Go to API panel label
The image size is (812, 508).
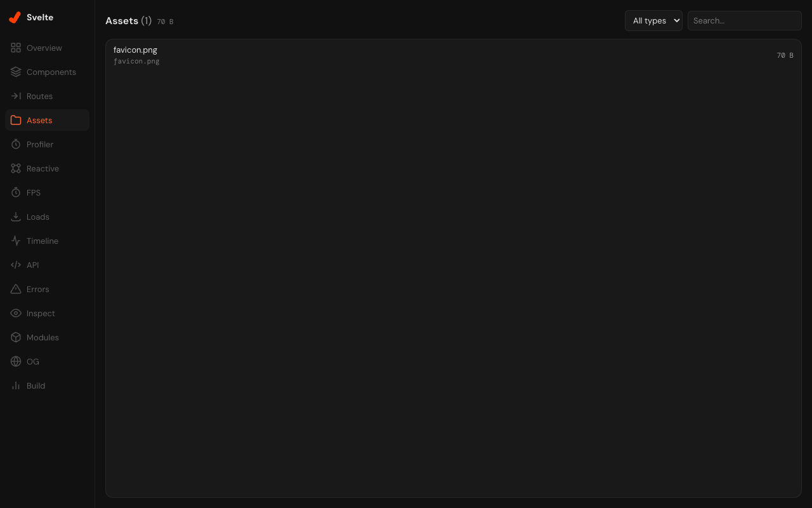pyautogui.click(x=33, y=265)
